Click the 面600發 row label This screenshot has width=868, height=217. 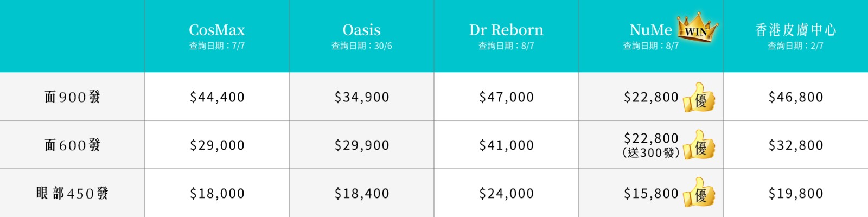(72, 145)
